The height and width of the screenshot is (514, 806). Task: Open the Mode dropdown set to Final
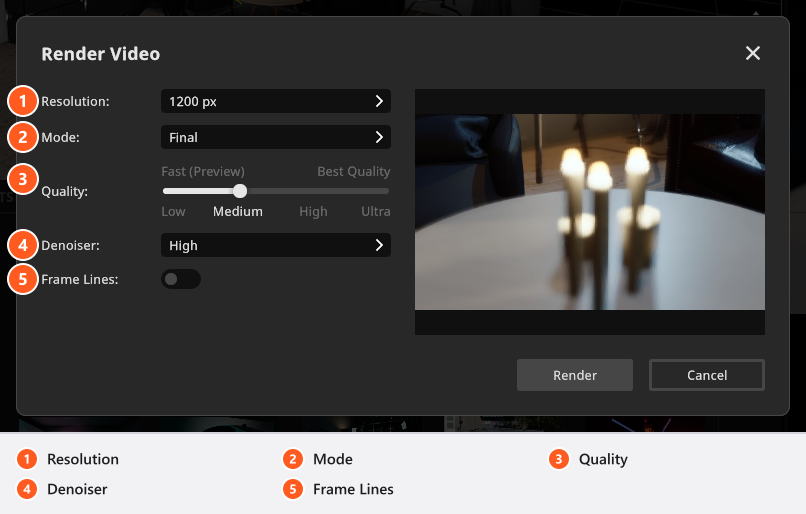(276, 137)
